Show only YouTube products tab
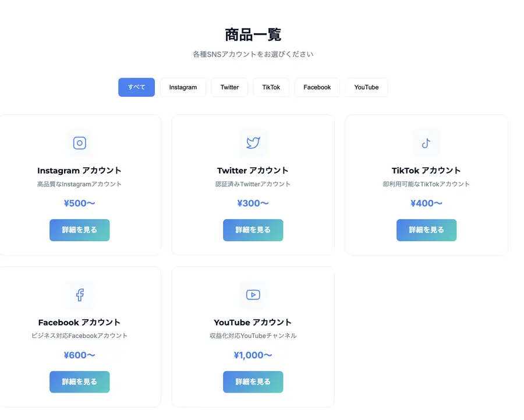Image resolution: width=524 pixels, height=420 pixels. [x=366, y=87]
